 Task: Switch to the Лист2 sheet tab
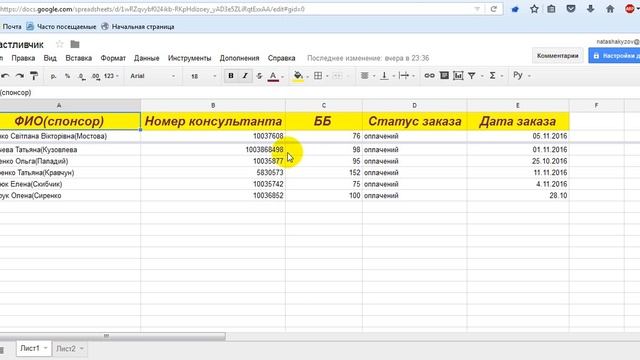point(66,349)
